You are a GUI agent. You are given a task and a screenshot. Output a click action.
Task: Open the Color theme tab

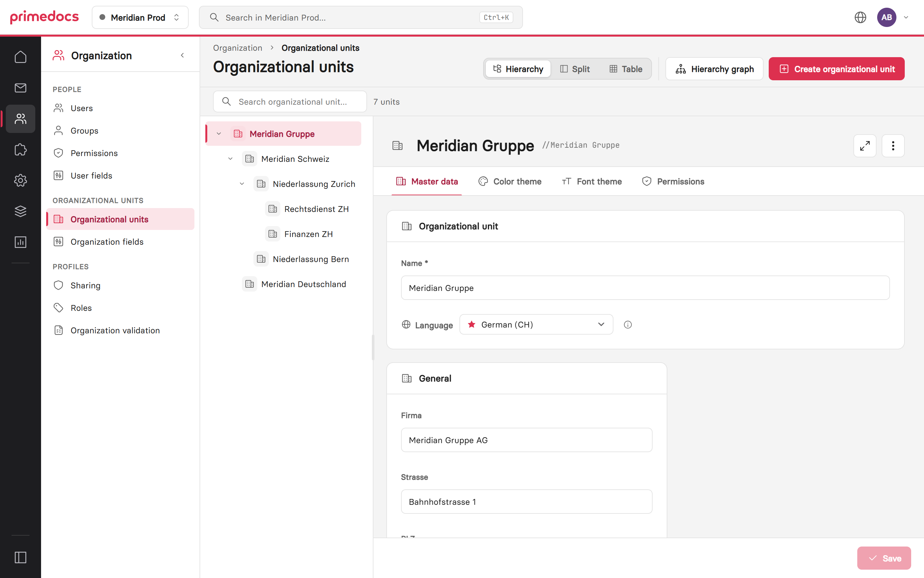[510, 181]
